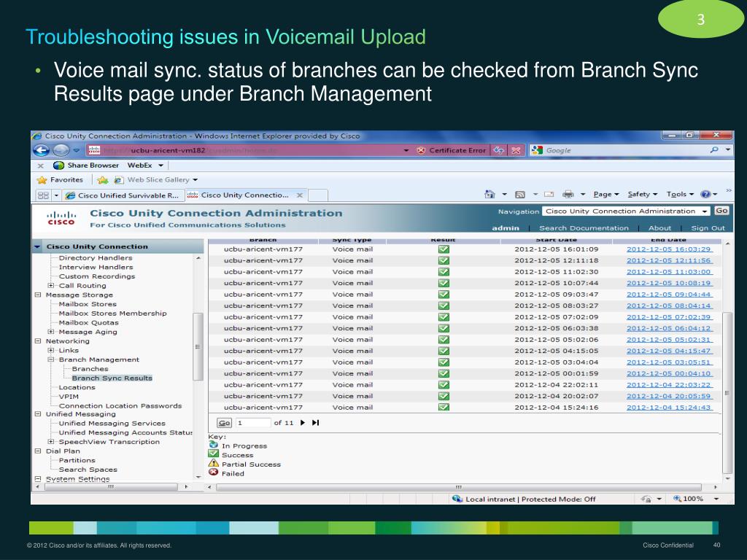Image resolution: width=747 pixels, height=560 pixels.
Task: Select Branch Sync Results in tree
Action: [x=112, y=378]
